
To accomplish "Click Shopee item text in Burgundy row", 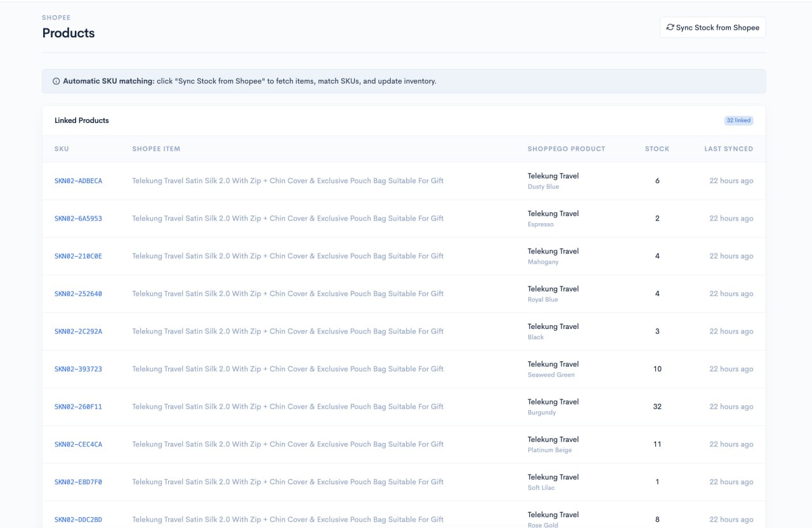I will 288,407.
